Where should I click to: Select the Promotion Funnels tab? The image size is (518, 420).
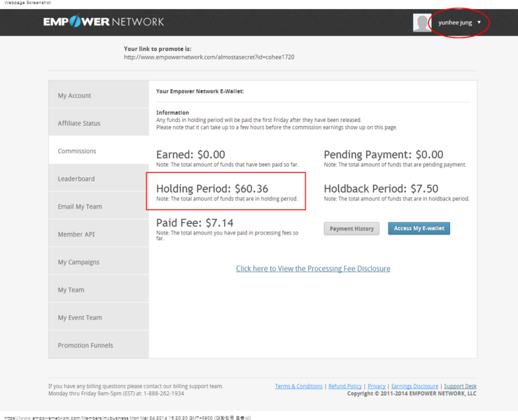pos(99,345)
